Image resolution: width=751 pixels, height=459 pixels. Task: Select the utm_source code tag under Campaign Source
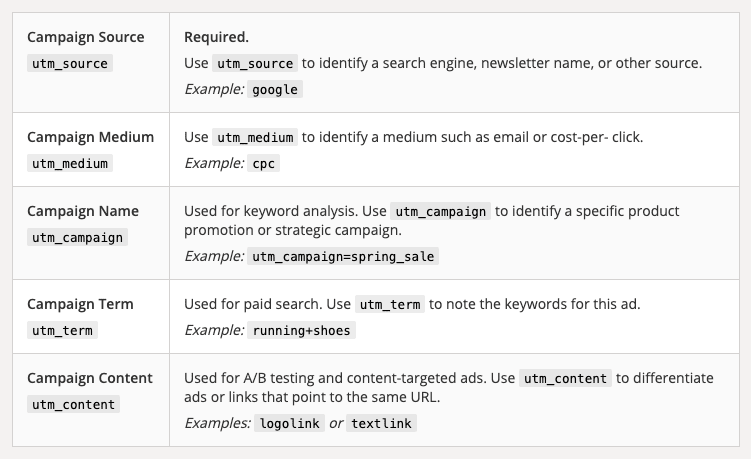[69, 63]
